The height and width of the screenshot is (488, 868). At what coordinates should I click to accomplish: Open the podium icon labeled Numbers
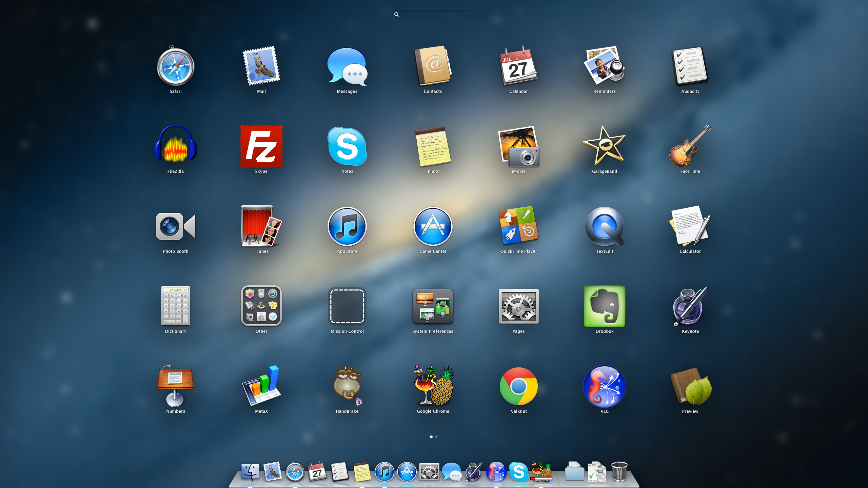click(x=175, y=386)
